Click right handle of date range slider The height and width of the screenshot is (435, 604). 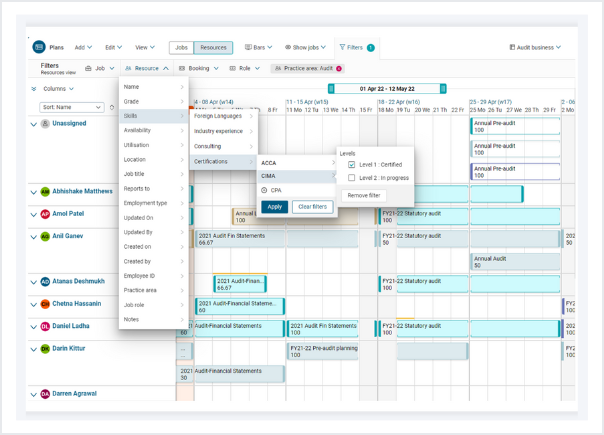(x=443, y=89)
